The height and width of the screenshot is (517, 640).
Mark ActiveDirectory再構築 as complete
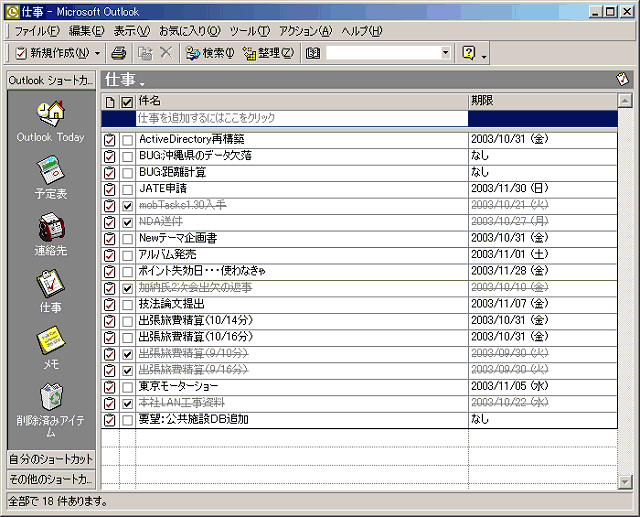click(128, 140)
